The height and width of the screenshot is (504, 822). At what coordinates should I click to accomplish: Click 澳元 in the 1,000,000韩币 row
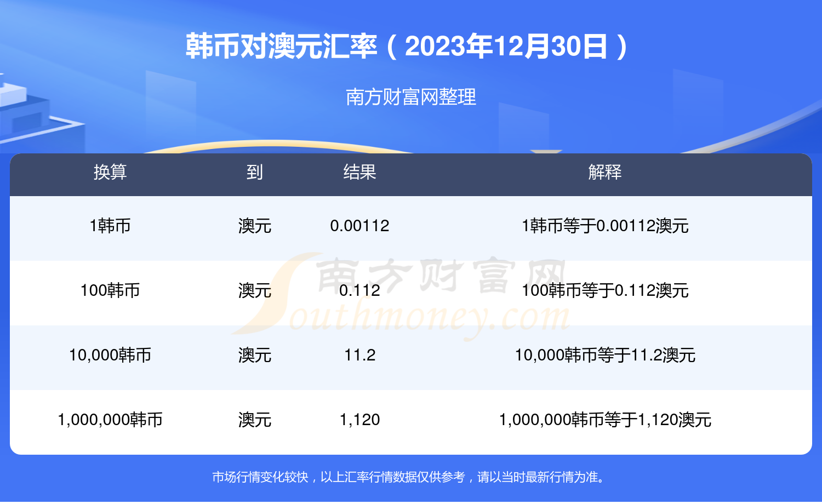tap(255, 420)
